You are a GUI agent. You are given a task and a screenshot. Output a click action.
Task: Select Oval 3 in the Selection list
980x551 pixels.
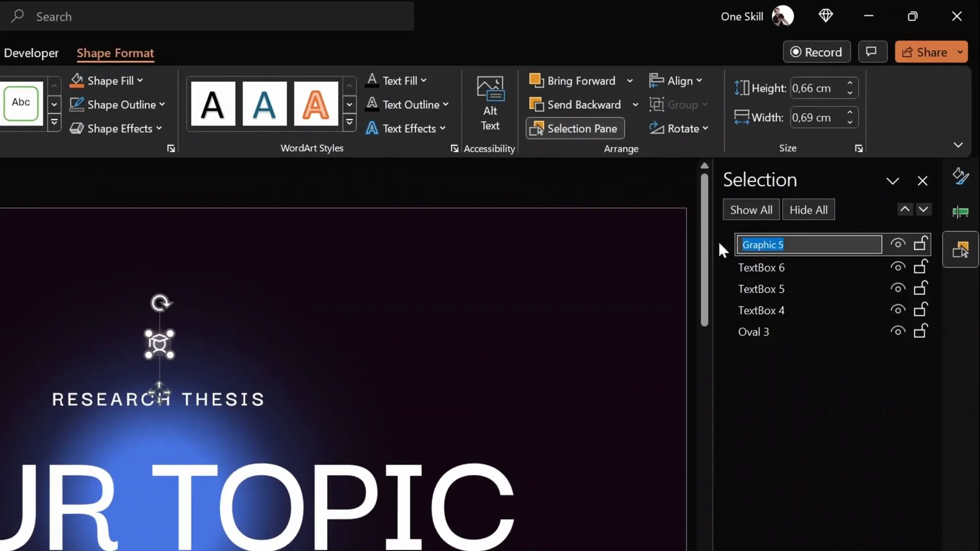coord(753,332)
